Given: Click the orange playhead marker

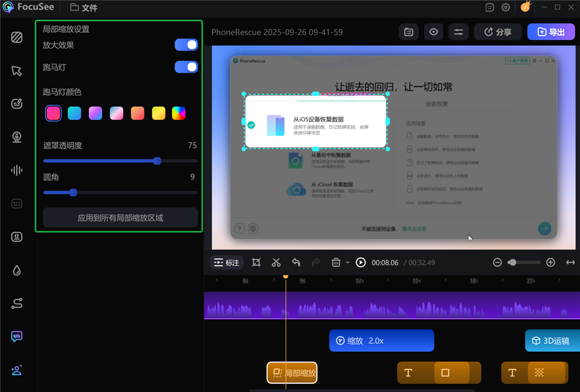Looking at the screenshot, I should point(285,276).
